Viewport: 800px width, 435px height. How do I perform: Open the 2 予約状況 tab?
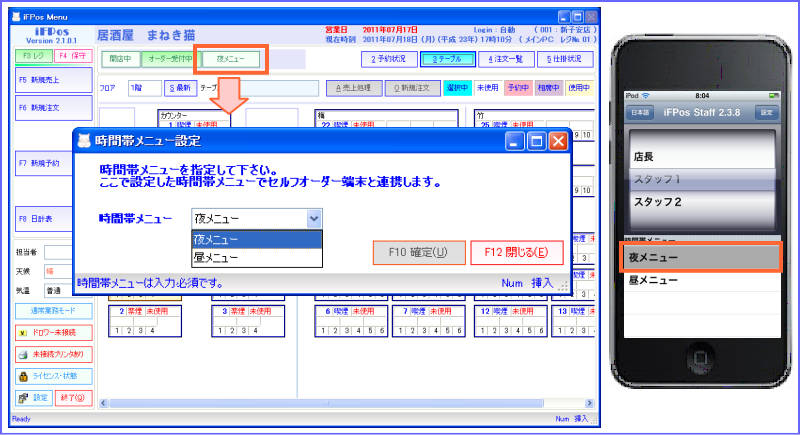click(387, 60)
